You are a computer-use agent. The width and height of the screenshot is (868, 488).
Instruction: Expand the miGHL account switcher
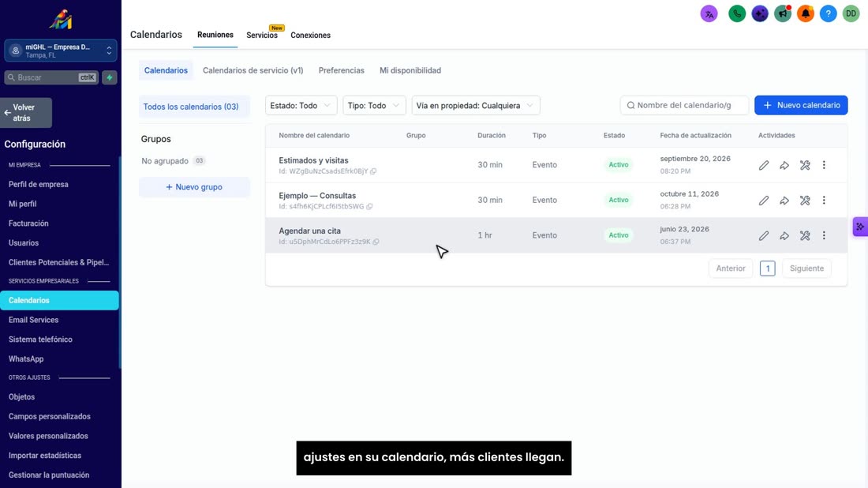[x=60, y=51]
